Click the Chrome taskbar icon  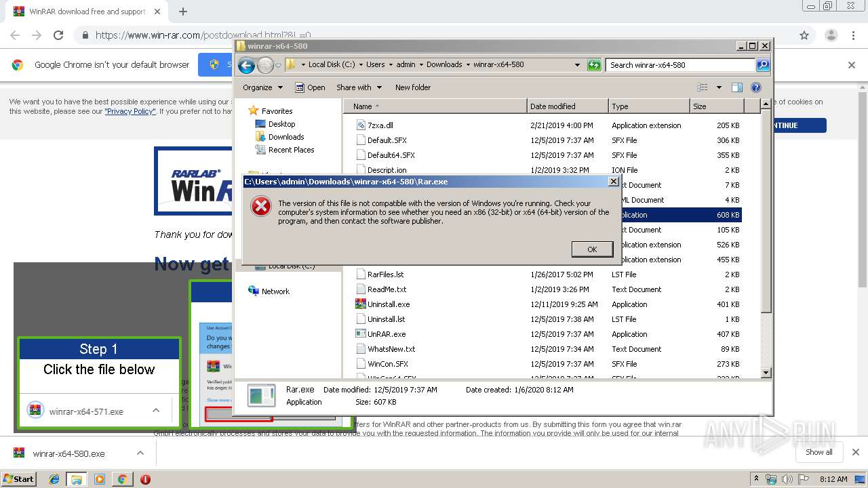tap(122, 479)
